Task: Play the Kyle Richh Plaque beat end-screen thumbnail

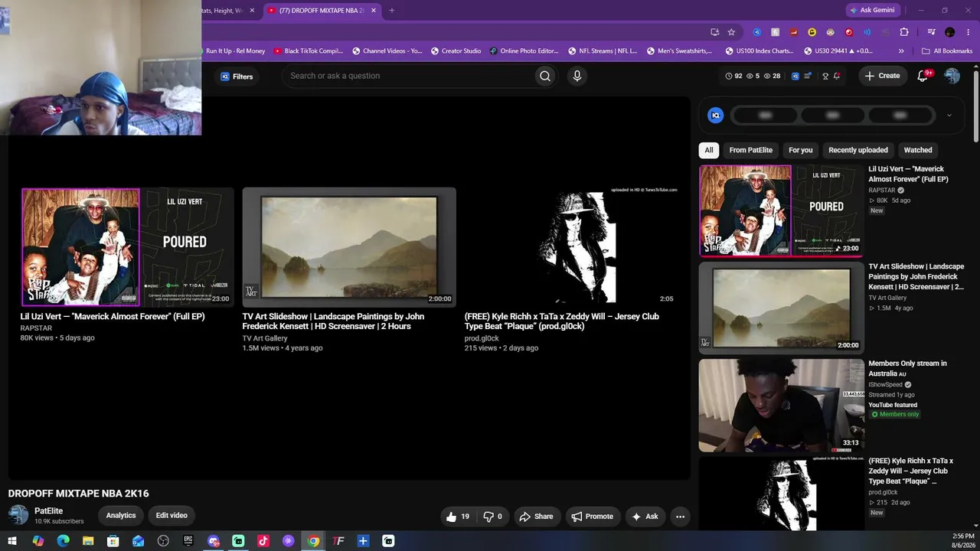Action: coord(571,246)
